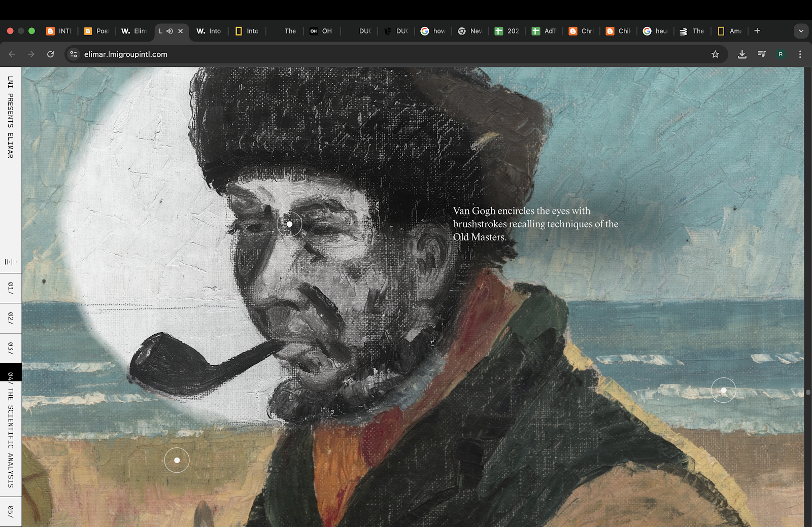Viewport: 812px width, 527px height.
Task: Click the page vertical scrollbar thumb
Action: 808,392
